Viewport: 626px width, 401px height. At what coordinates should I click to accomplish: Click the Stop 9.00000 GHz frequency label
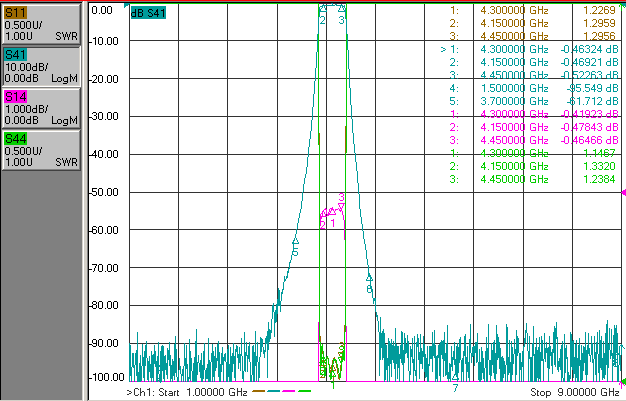(575, 392)
